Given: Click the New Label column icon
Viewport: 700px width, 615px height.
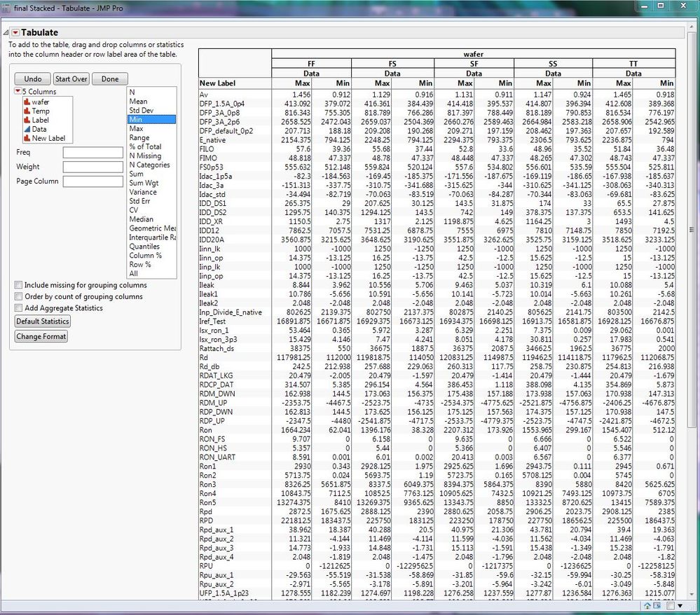Looking at the screenshot, I should 27,138.
